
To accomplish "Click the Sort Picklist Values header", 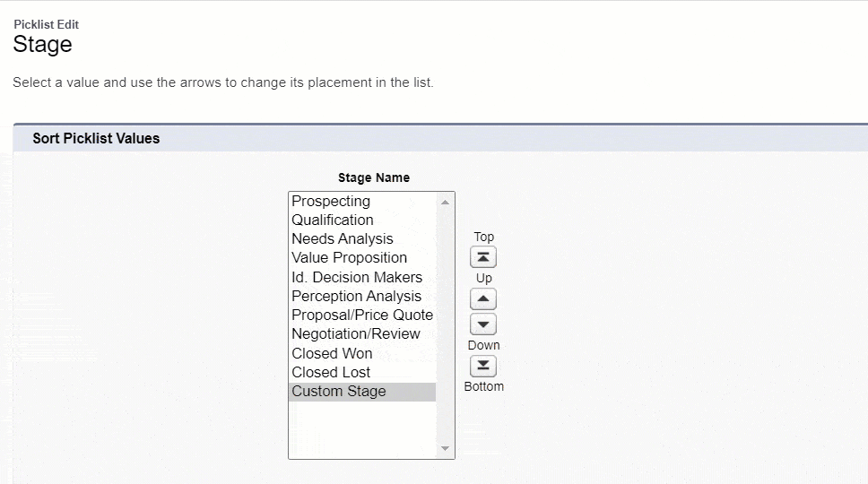I will click(96, 139).
